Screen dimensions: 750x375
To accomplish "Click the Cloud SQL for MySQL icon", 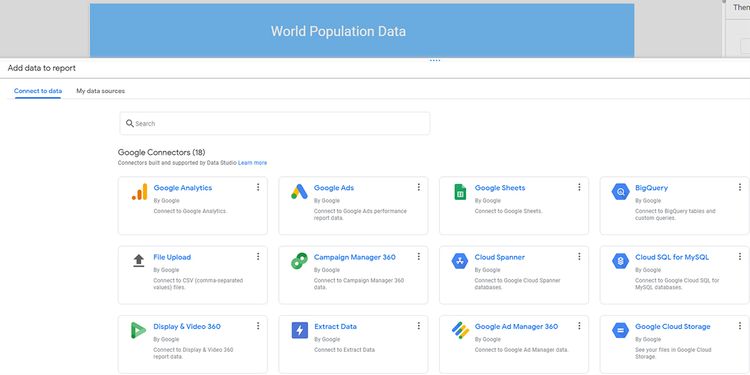I will pos(620,261).
